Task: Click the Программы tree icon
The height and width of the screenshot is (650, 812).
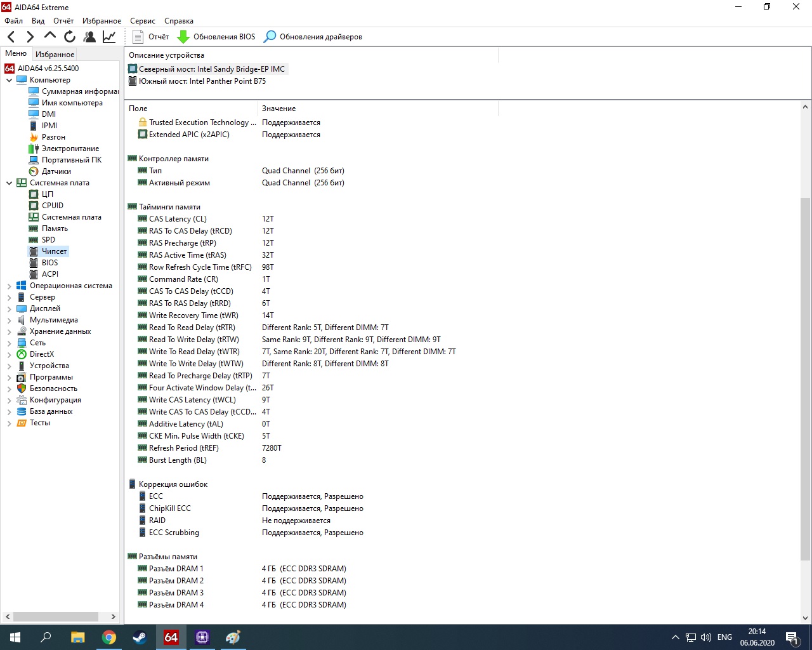Action: click(22, 377)
